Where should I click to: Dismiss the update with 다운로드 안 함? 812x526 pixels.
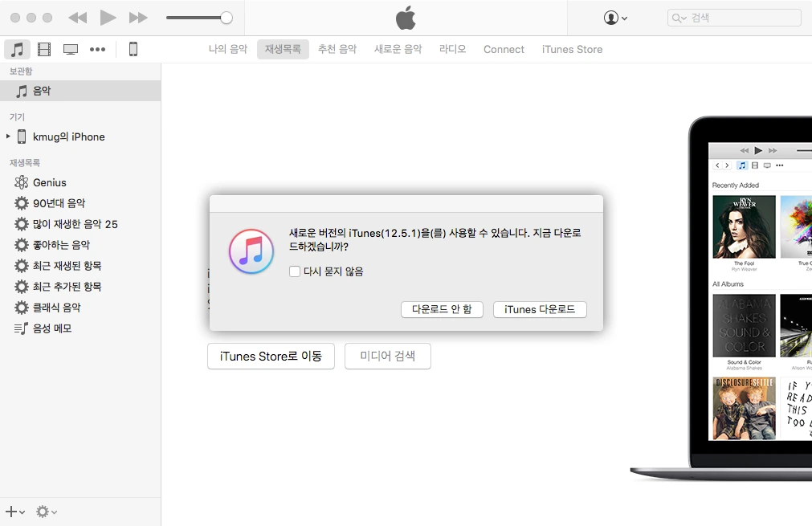(442, 309)
